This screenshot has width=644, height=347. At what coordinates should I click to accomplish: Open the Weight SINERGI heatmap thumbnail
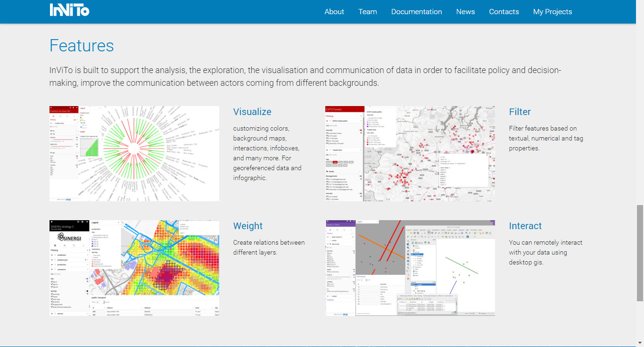pyautogui.click(x=134, y=268)
